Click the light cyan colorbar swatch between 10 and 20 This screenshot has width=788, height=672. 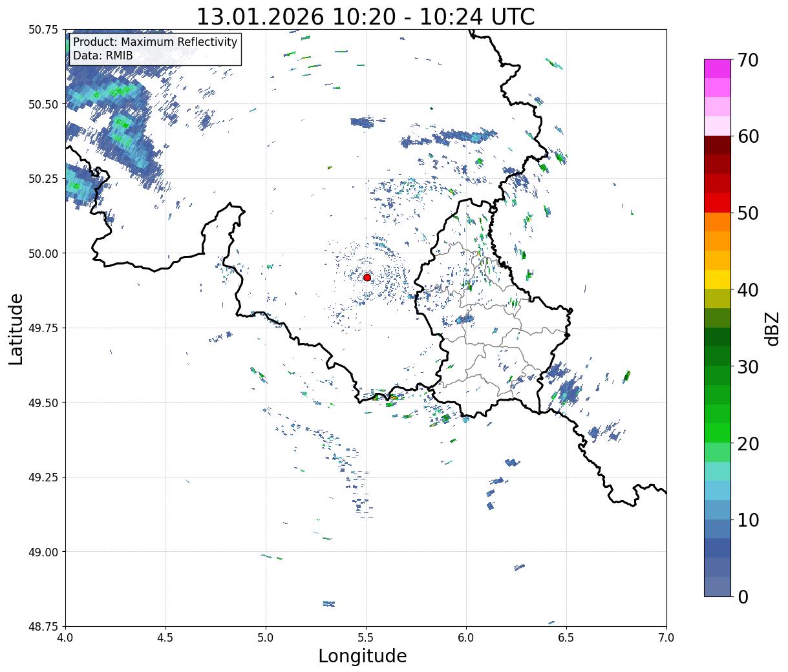(x=718, y=471)
